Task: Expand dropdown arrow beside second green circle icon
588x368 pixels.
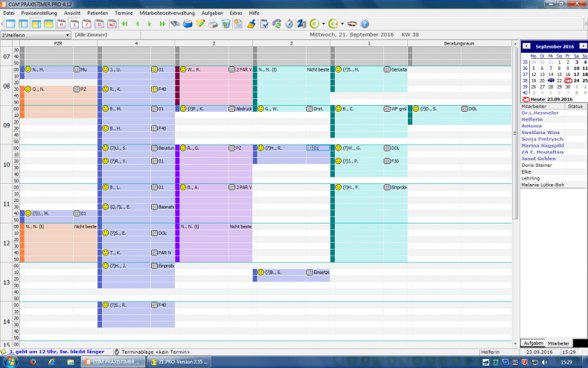Action: click(342, 24)
